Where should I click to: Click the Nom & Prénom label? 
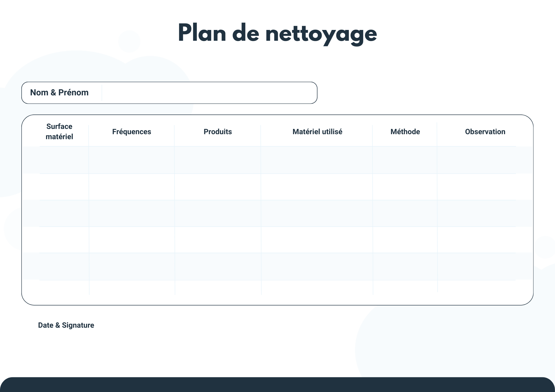click(x=59, y=93)
